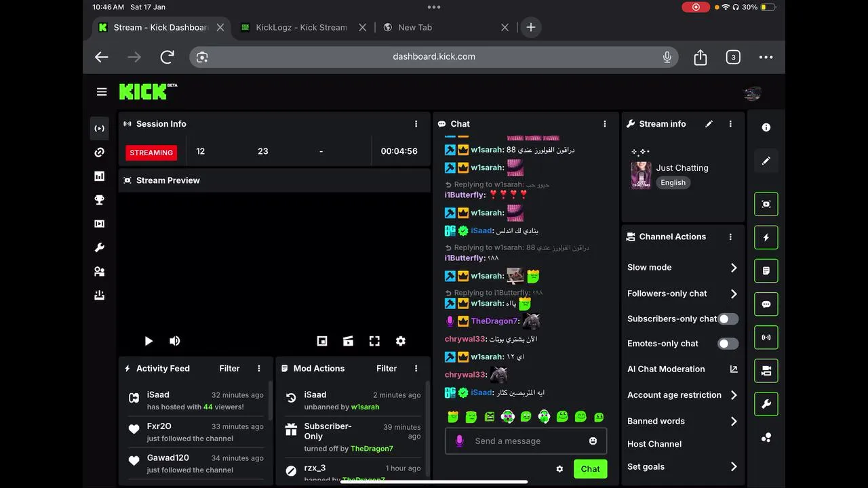The width and height of the screenshot is (868, 488).
Task: Toggle Subscribers-only chat switch
Action: pos(728,319)
